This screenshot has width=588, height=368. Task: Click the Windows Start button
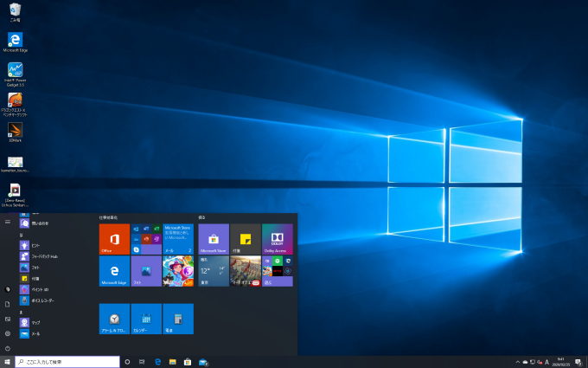coord(7,362)
